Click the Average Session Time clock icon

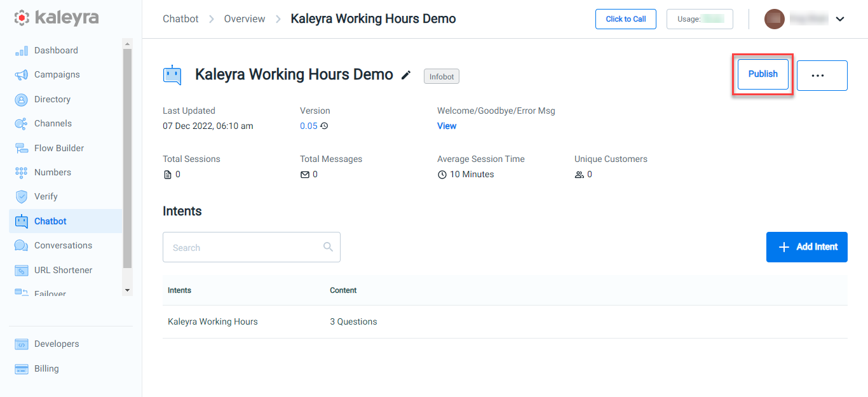pyautogui.click(x=442, y=174)
